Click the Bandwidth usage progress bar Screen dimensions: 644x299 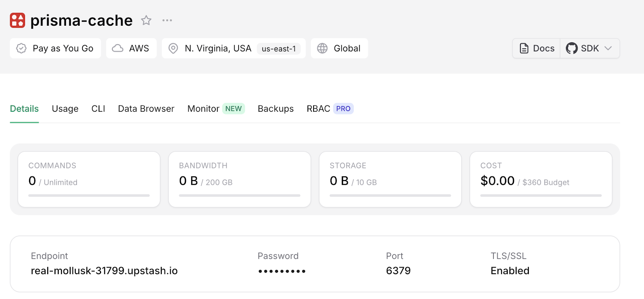coord(239,196)
